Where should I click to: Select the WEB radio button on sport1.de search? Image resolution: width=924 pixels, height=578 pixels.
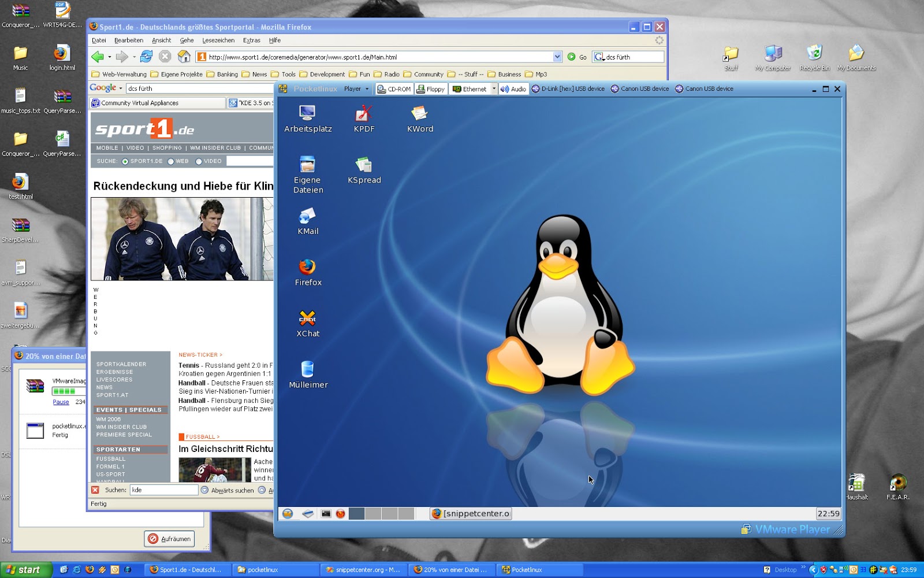170,161
